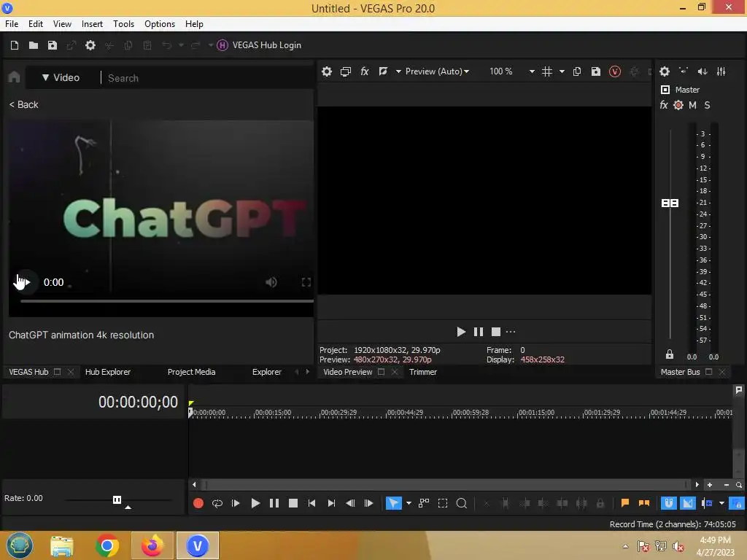Open Master Bus audio properties gear
Image resolution: width=747 pixels, height=560 pixels.
[665, 71]
